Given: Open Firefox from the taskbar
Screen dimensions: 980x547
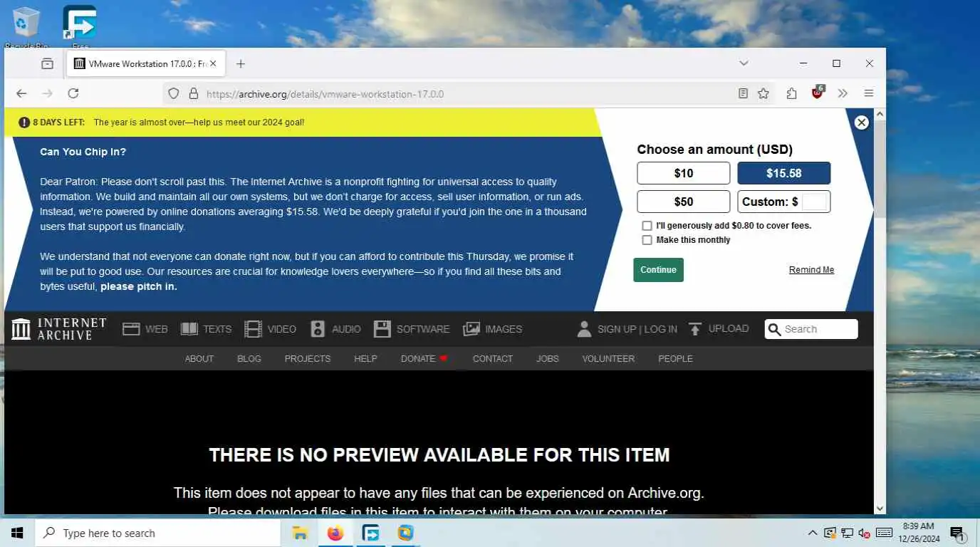Looking at the screenshot, I should pyautogui.click(x=335, y=533).
